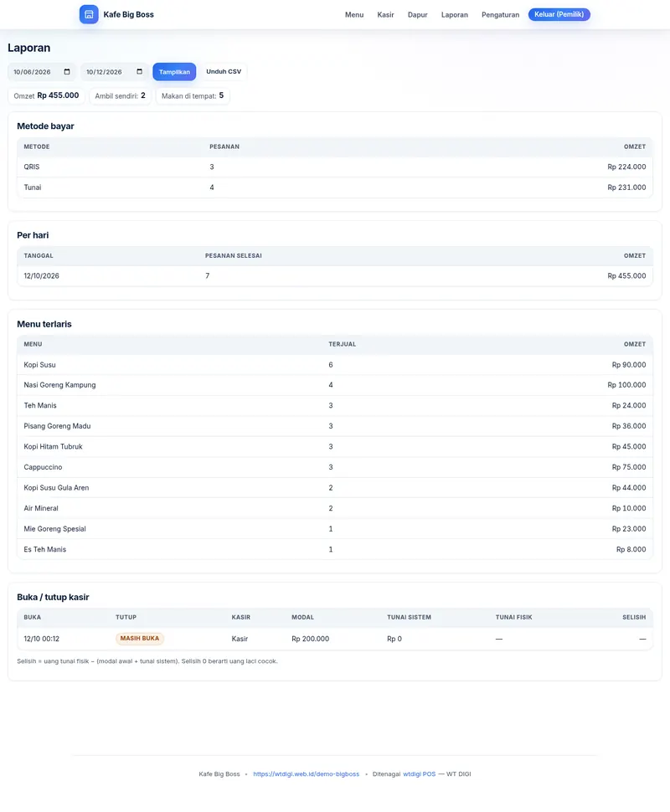
Task: Click the PESANAN SELESAI column header
Action: click(x=233, y=256)
